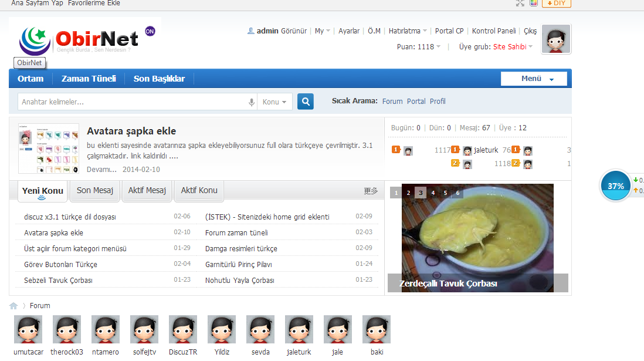
Task: Expand the Puan: 1118 dropdown
Action: tap(419, 47)
